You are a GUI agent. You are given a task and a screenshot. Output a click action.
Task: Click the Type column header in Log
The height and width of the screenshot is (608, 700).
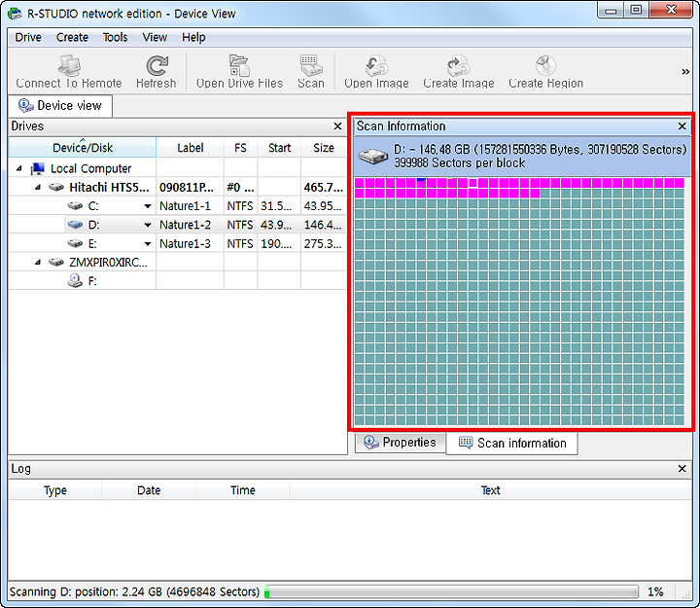54,490
